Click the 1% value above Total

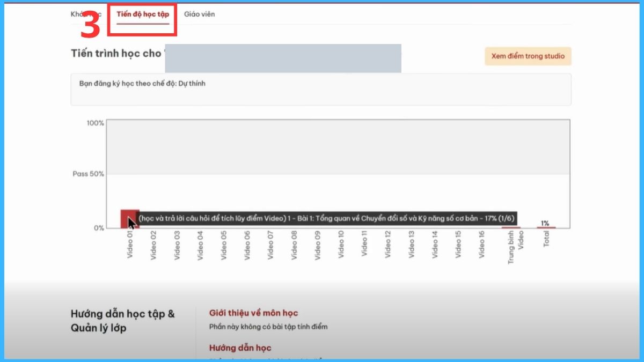coord(545,223)
